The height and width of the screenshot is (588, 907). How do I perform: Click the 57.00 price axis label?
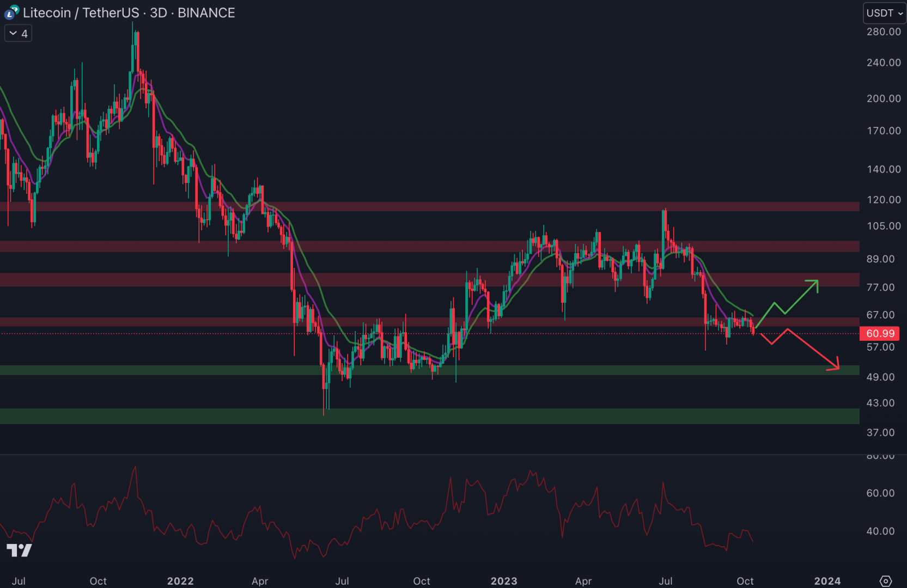pos(880,347)
